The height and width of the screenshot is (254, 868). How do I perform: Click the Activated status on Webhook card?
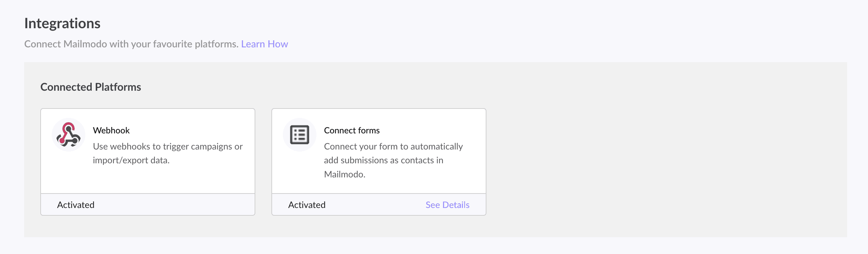click(x=76, y=205)
